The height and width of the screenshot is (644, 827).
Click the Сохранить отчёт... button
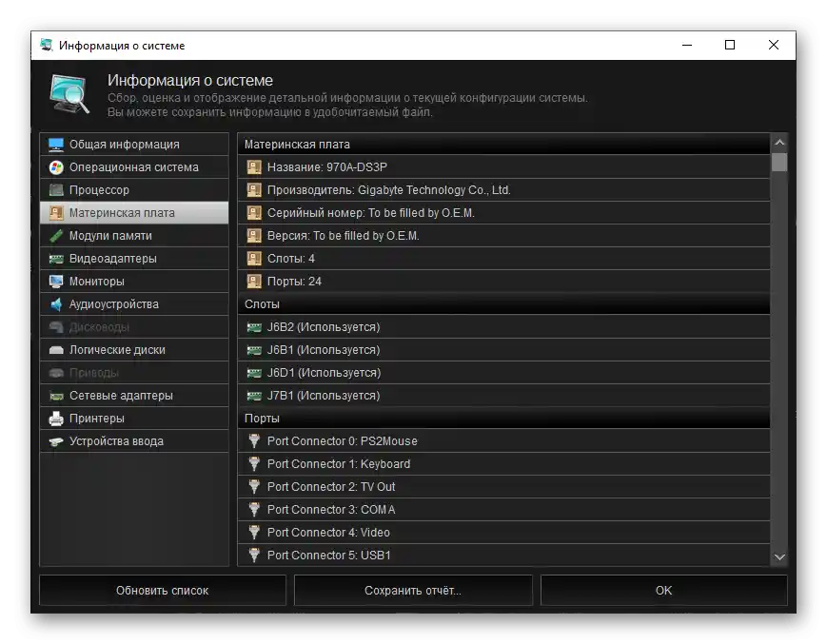coord(413,590)
